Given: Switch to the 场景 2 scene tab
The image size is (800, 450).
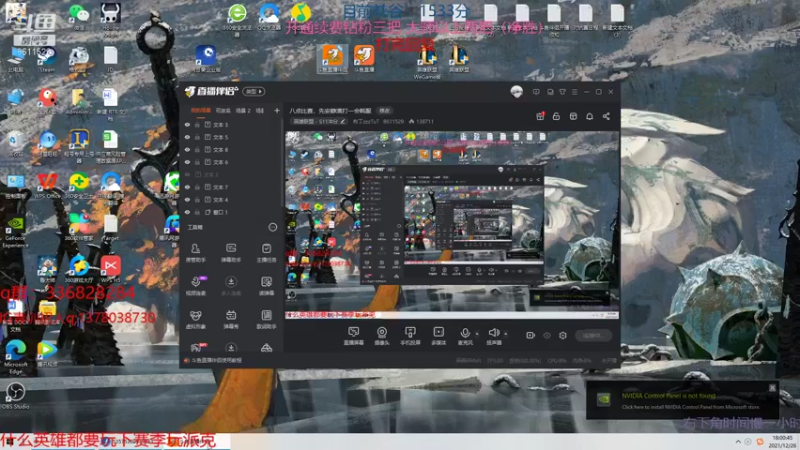Looking at the screenshot, I should tap(243, 110).
